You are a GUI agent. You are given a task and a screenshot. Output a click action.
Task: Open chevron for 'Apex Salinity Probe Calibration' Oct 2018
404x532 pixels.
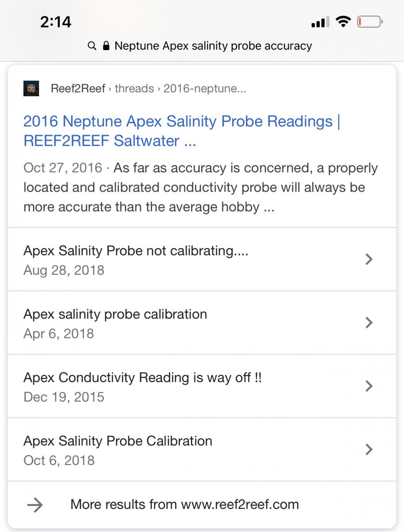(x=369, y=450)
